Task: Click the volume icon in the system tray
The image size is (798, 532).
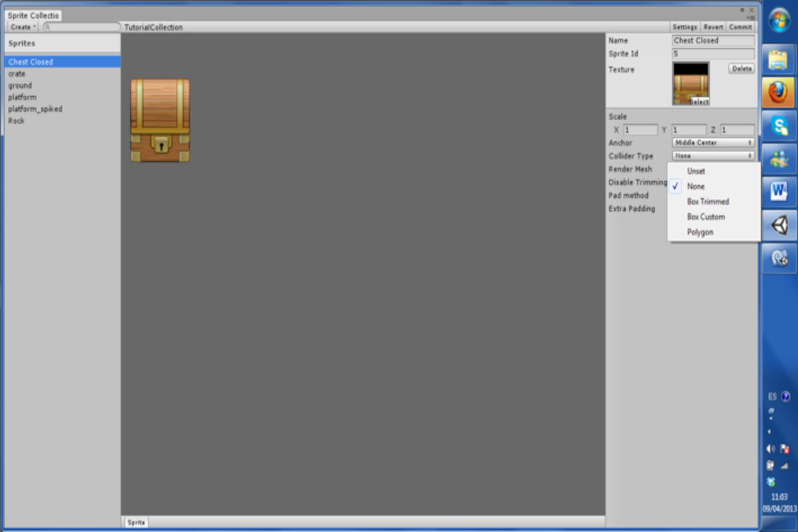Action: tap(769, 449)
